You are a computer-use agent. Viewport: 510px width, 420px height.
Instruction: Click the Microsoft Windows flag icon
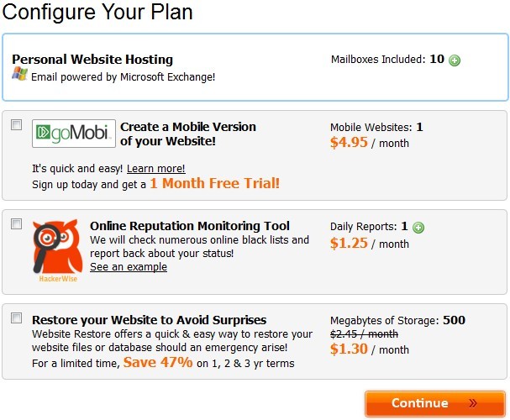click(19, 74)
